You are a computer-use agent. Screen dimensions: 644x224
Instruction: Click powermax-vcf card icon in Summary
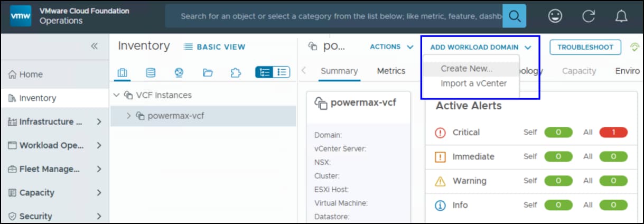(x=321, y=103)
